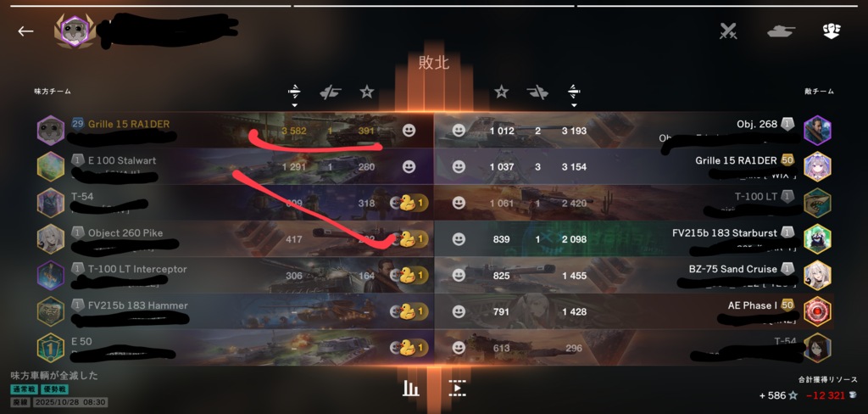
Task: Click smiley beside enemy Obj. 268 row
Action: tap(459, 131)
